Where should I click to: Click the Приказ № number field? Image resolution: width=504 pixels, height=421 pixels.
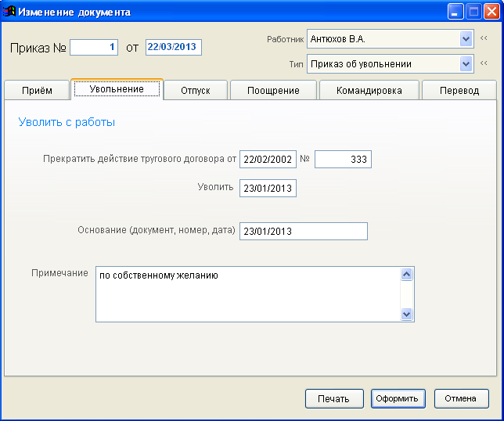(x=94, y=47)
